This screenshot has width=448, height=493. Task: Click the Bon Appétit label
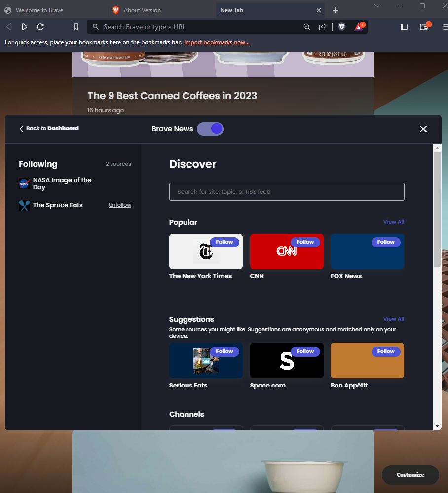349,386
